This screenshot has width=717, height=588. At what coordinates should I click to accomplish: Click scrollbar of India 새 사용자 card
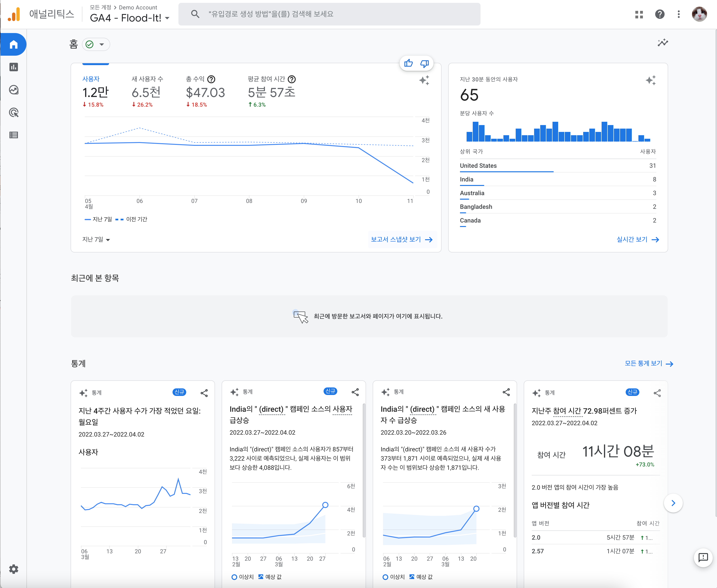coord(515,471)
